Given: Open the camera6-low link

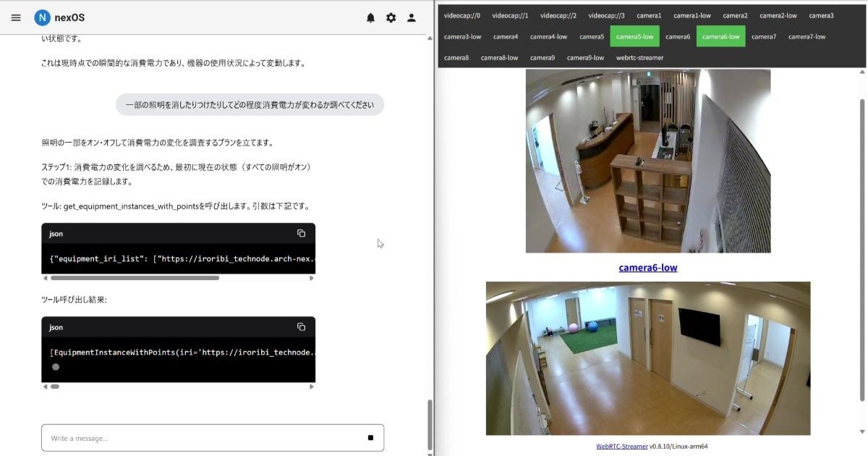Looking at the screenshot, I should (648, 268).
